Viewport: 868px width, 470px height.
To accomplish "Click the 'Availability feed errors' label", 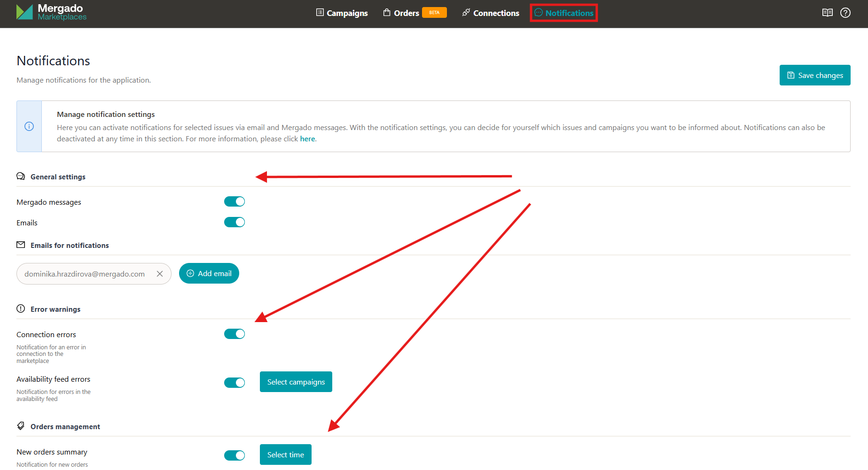I will click(53, 379).
